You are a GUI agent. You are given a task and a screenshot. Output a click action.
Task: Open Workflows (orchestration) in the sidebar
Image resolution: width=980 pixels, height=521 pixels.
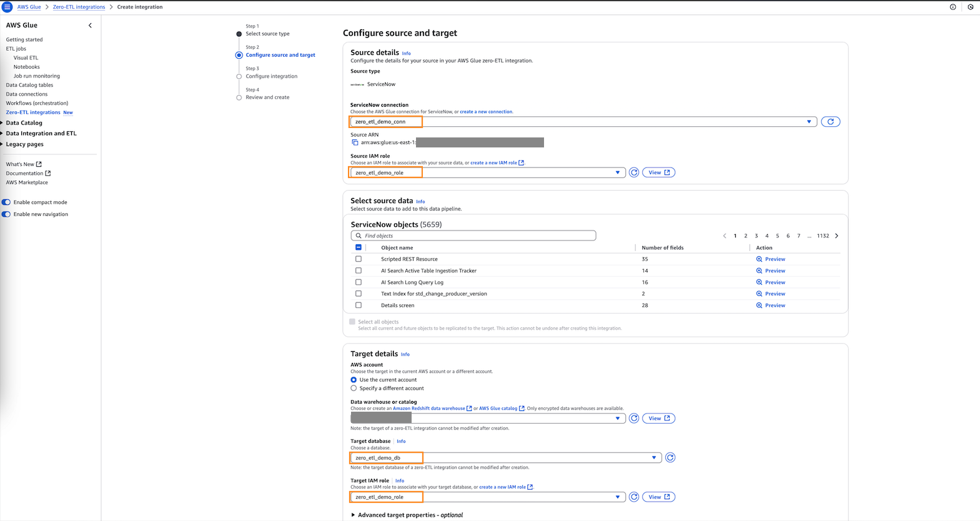37,103
